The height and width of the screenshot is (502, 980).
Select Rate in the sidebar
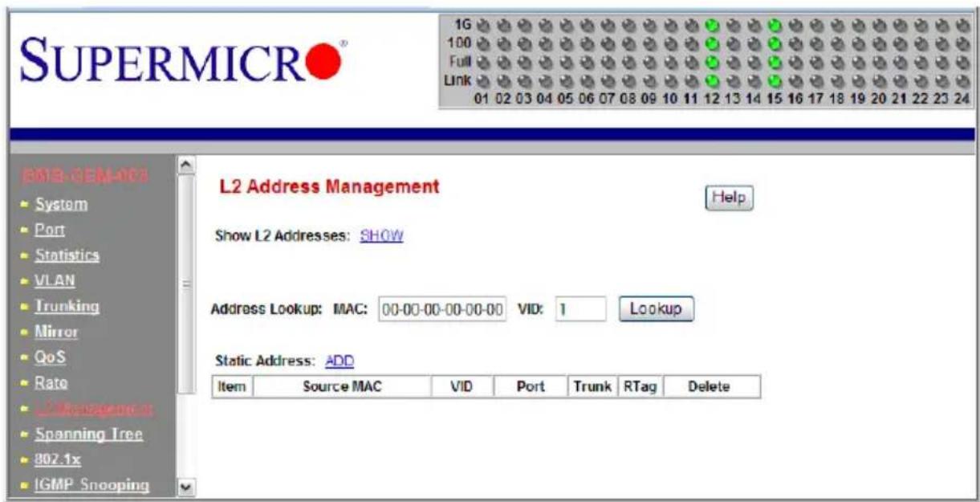pos(51,382)
